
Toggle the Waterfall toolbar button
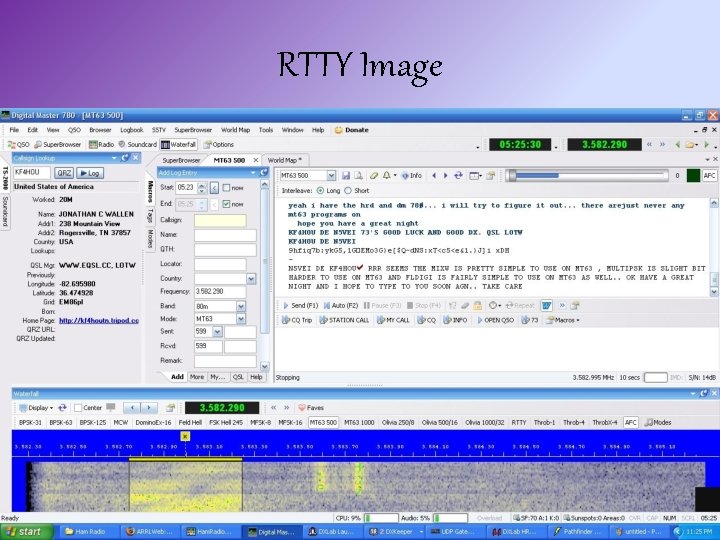(179, 144)
